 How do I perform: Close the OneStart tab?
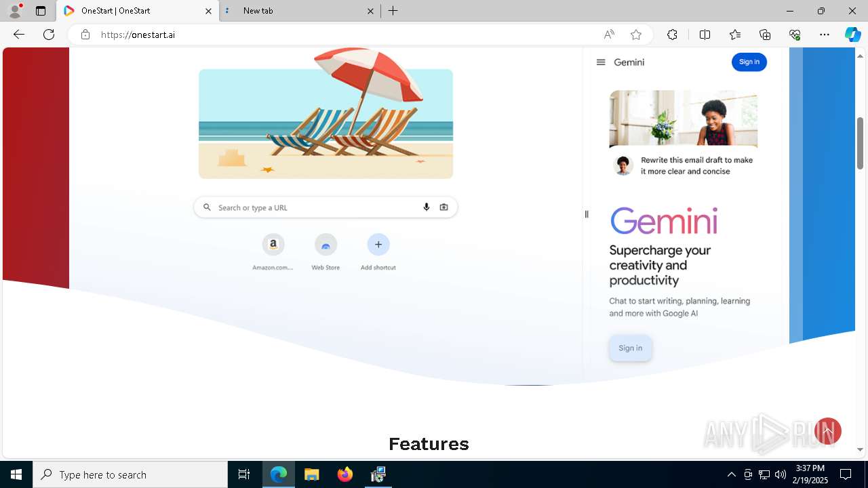tap(208, 11)
